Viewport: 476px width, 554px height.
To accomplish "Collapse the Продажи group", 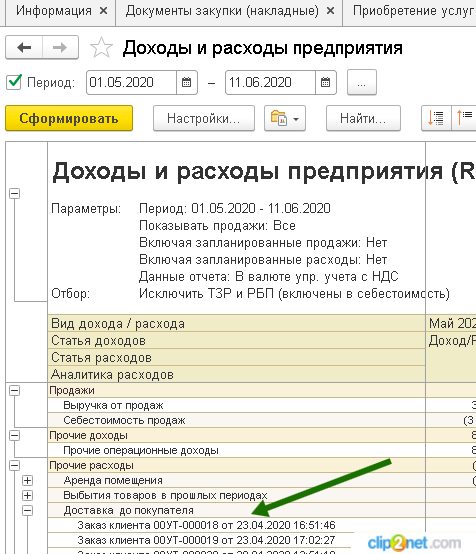I will pos(14,391).
